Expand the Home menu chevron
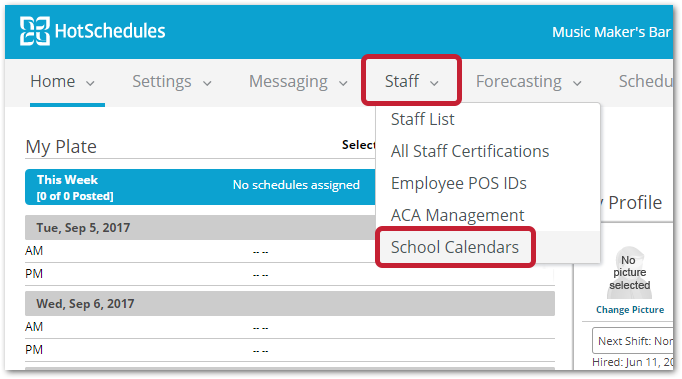Viewport: 682px width, 379px height. 90,83
